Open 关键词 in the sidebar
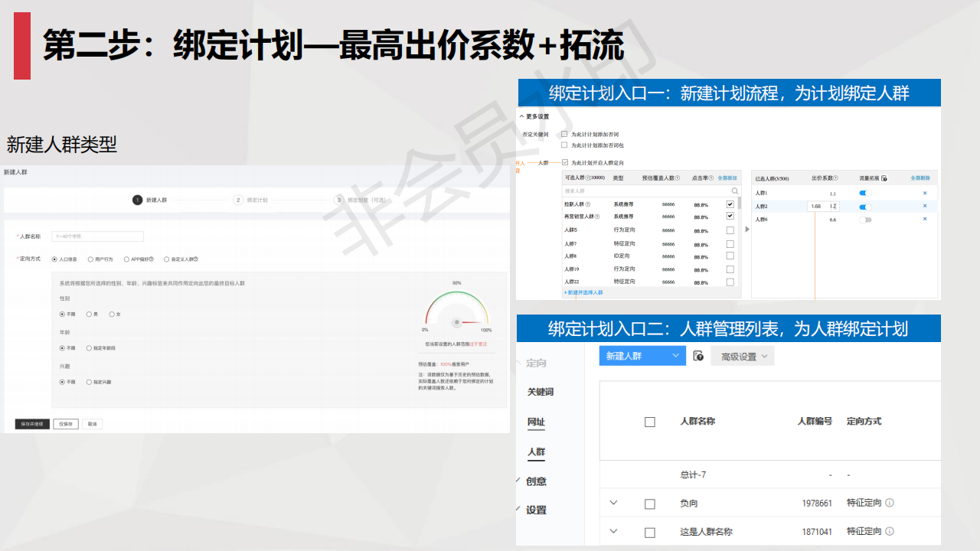This screenshot has height=551, width=980. click(540, 392)
